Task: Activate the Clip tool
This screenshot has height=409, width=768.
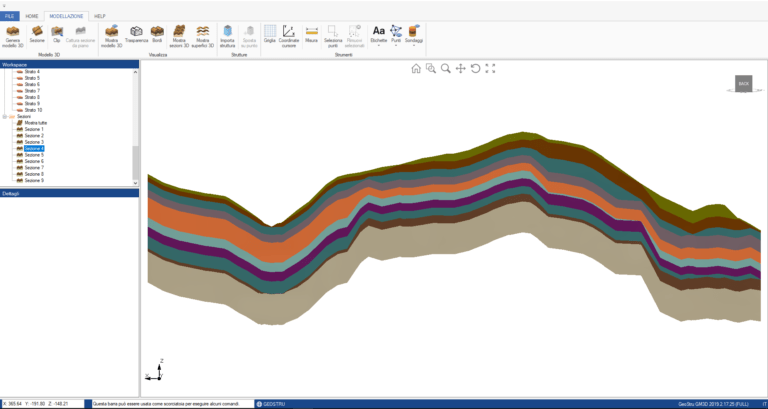Action: [57, 34]
